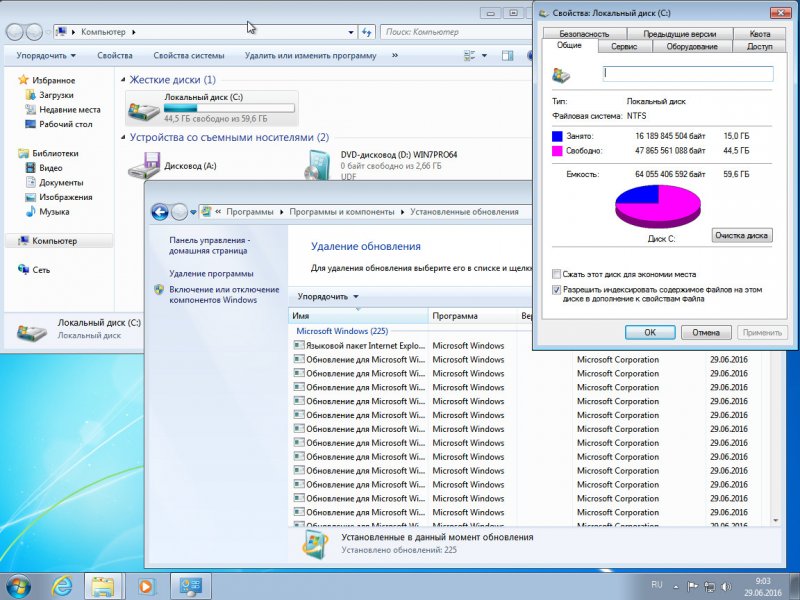Collapse the Устройства со съемными носителями group
The width and height of the screenshot is (800, 600).
coord(122,138)
